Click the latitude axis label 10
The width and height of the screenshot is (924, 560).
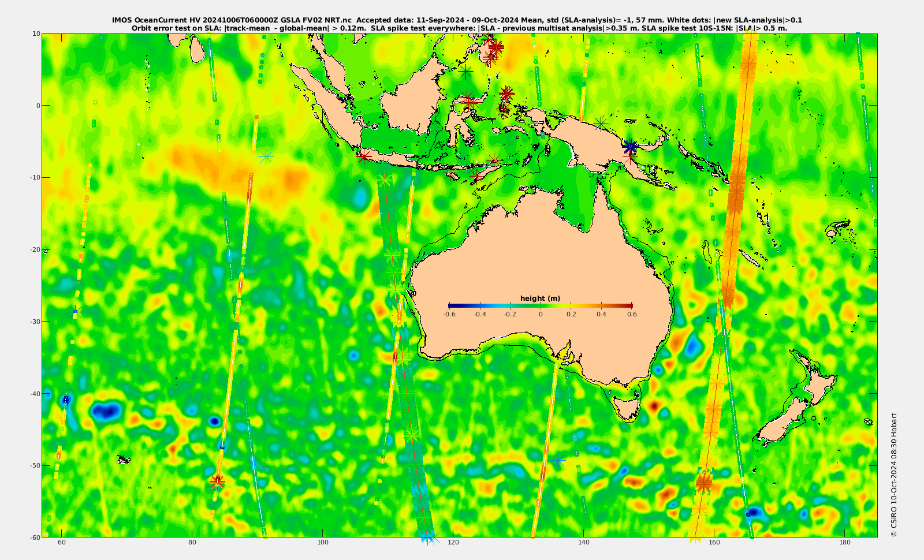(x=36, y=33)
